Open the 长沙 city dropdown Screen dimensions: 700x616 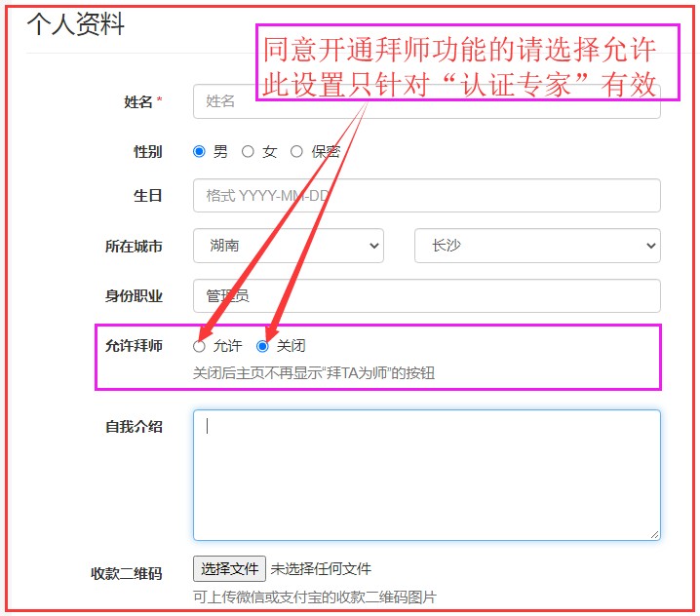pos(537,246)
